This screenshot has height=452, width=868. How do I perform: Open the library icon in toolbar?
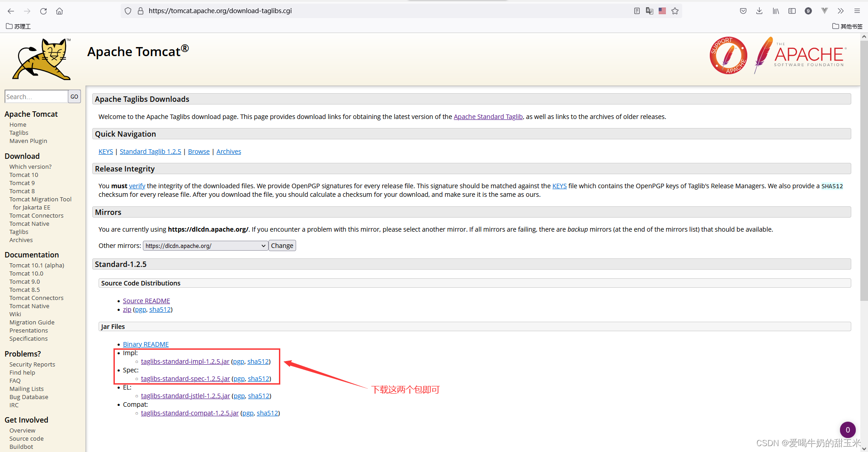click(x=776, y=11)
